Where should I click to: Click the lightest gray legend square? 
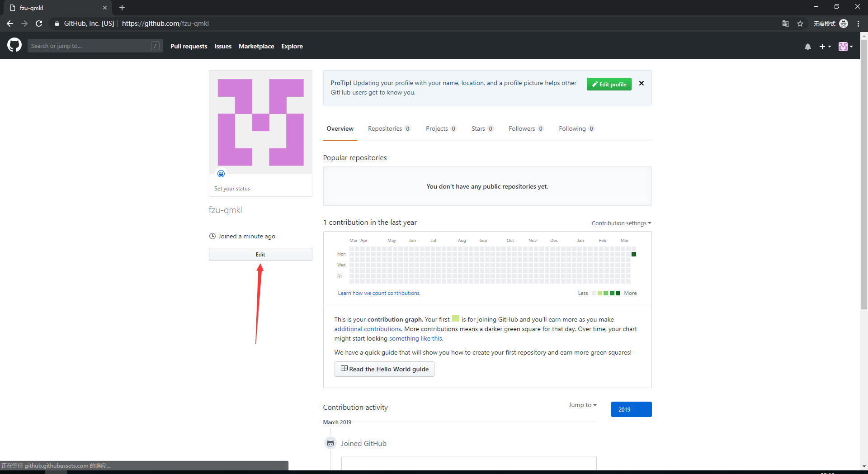click(594, 293)
